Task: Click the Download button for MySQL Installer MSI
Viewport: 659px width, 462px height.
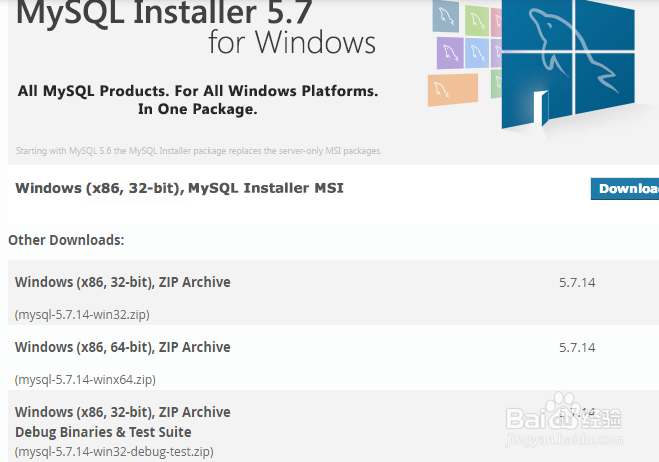Action: [625, 189]
